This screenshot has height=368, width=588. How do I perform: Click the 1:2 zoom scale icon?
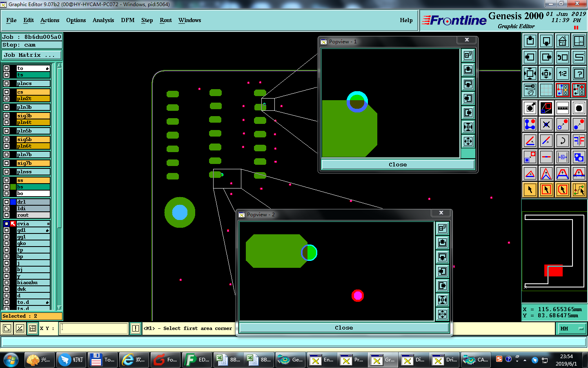(x=563, y=74)
